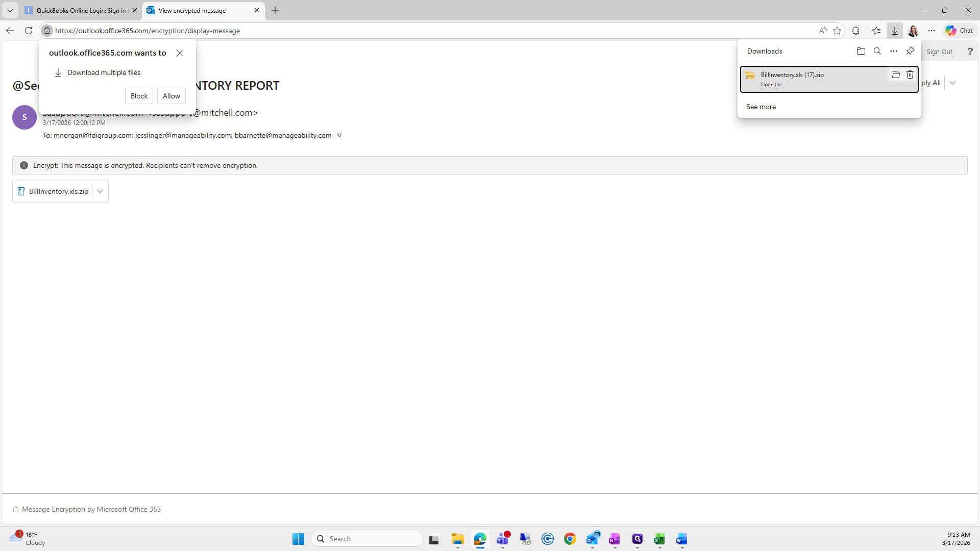Pin the Downloads panel

[910, 51]
